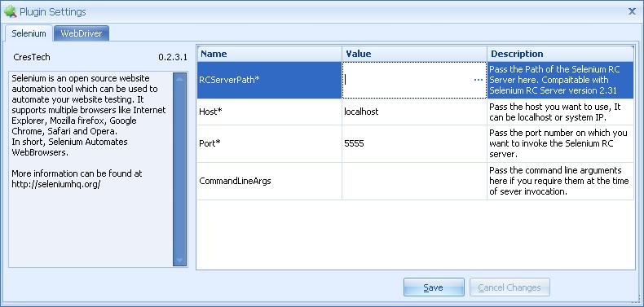Select the Port* name cell
Screen dimensions: 644x307
270,143
